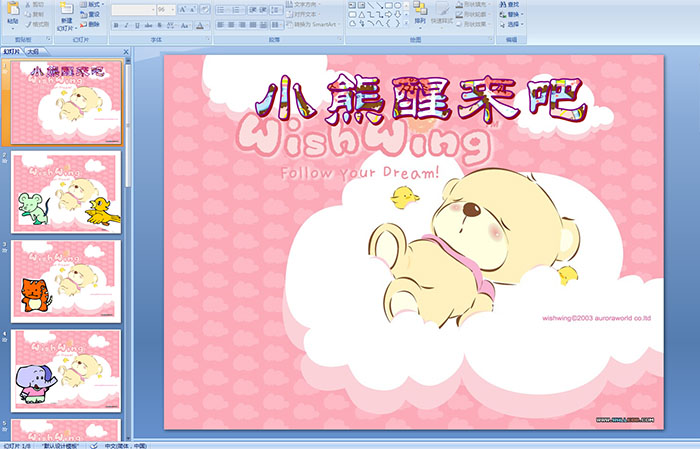The width and height of the screenshot is (700, 449).
Task: Click the Numbering list icon
Action: [236, 10]
